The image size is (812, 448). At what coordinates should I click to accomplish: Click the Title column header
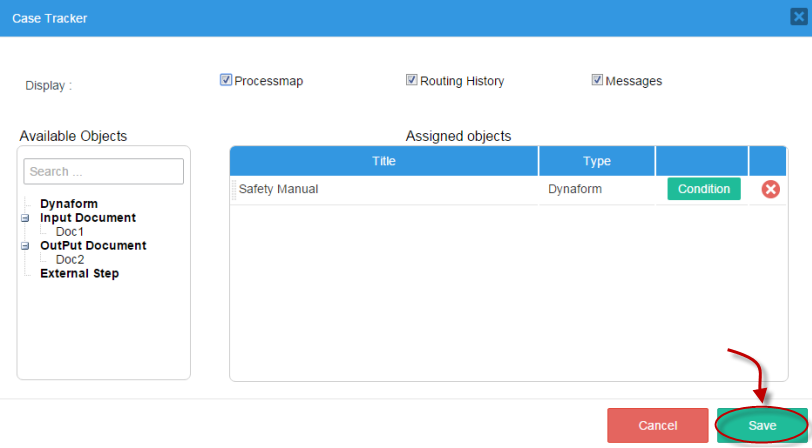point(384,161)
